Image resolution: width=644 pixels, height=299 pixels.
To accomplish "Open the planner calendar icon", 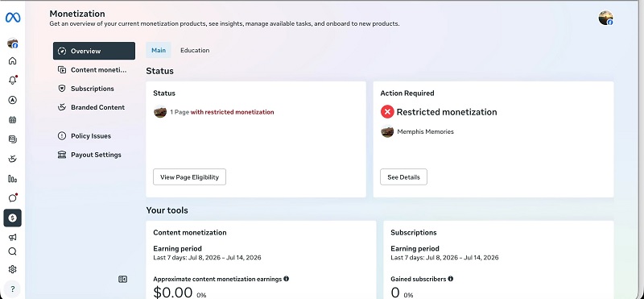I will [x=13, y=120].
